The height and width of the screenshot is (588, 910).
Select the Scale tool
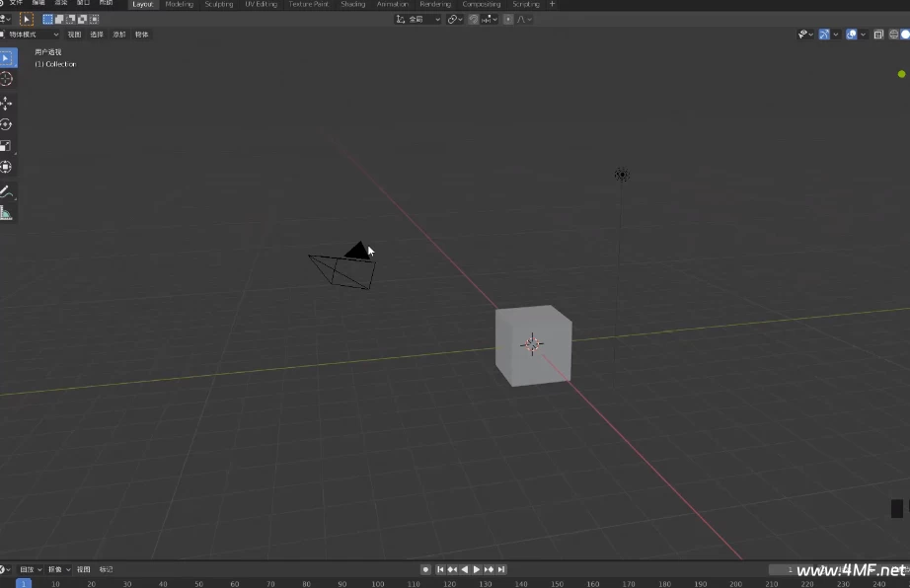tap(7, 146)
